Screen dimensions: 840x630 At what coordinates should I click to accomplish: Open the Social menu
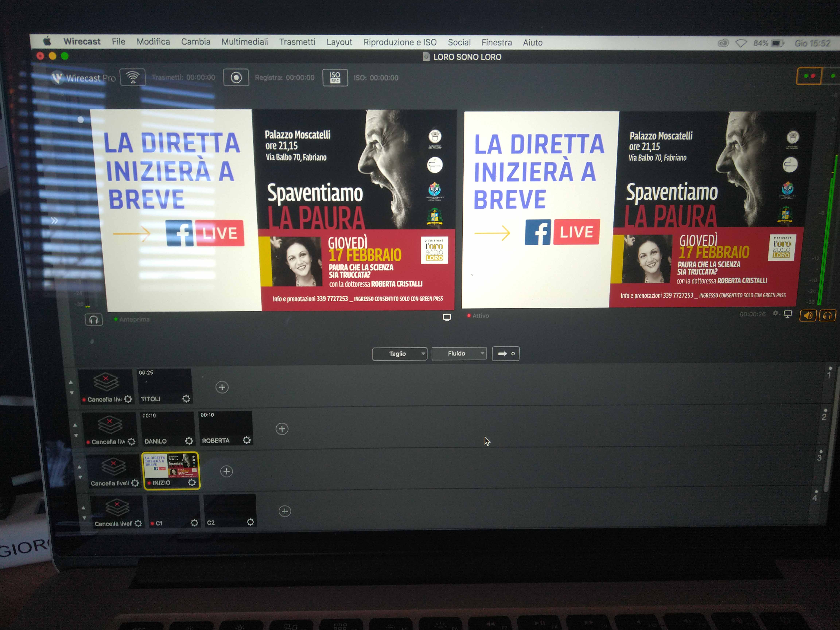point(459,42)
